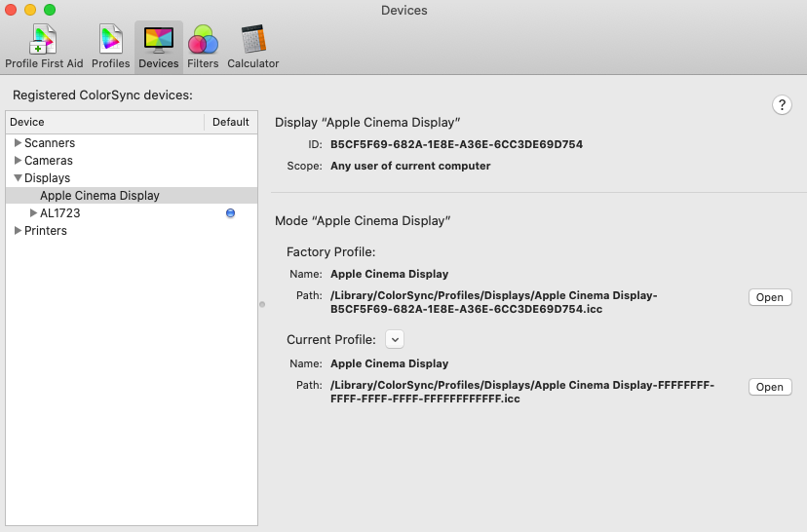This screenshot has width=807, height=532.
Task: Click the Default column header
Action: [231, 122]
